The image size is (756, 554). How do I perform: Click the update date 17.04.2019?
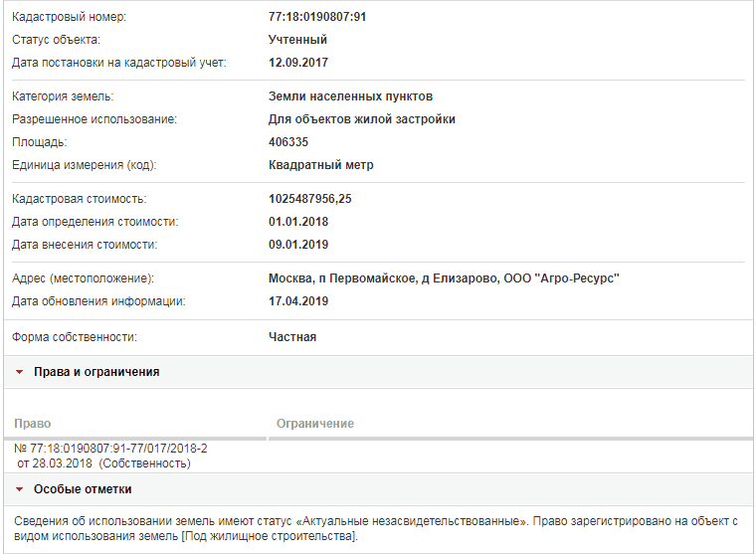tap(298, 300)
